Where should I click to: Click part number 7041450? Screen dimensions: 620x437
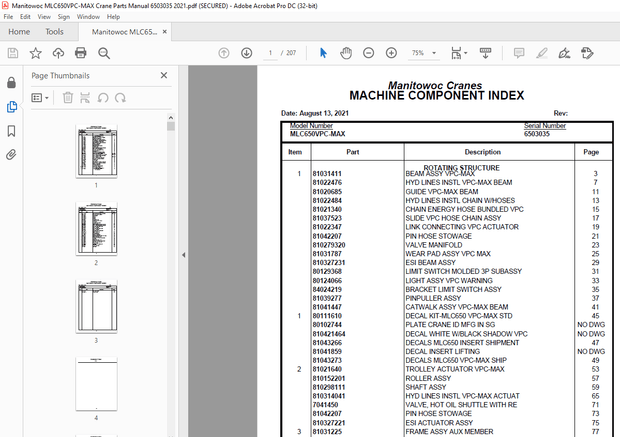point(325,405)
